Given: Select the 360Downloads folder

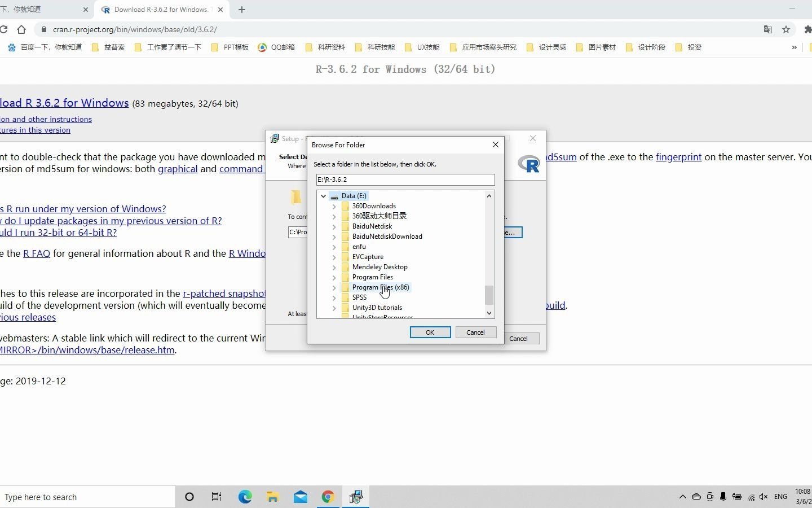Looking at the screenshot, I should 374,206.
